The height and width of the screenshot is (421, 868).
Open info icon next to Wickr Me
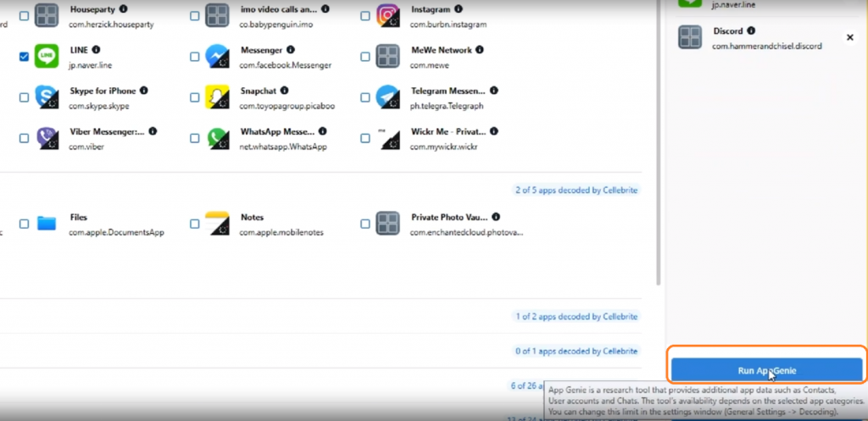[494, 131]
